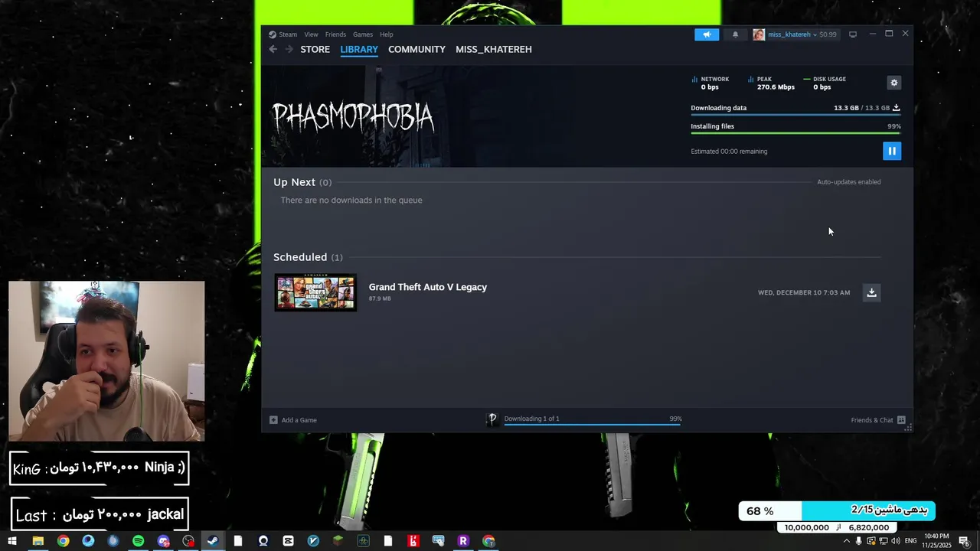Open Windows notification center
Viewport: 980px width, 551px height.
click(965, 541)
